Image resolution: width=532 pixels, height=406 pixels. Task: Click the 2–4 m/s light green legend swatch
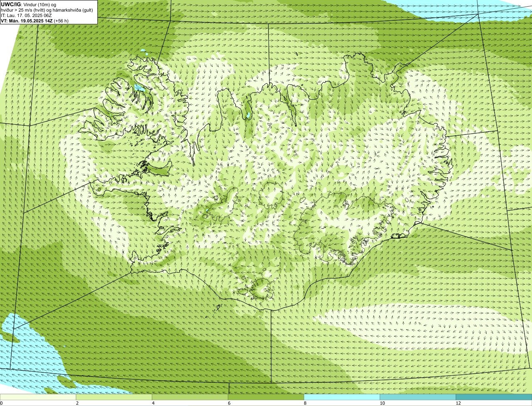click(114, 397)
